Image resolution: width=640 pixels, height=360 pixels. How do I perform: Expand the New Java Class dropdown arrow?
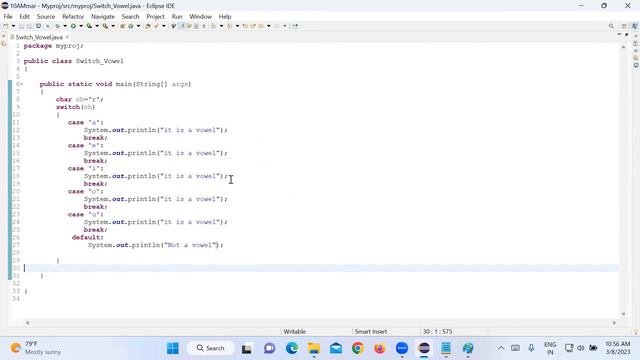[x=138, y=26]
